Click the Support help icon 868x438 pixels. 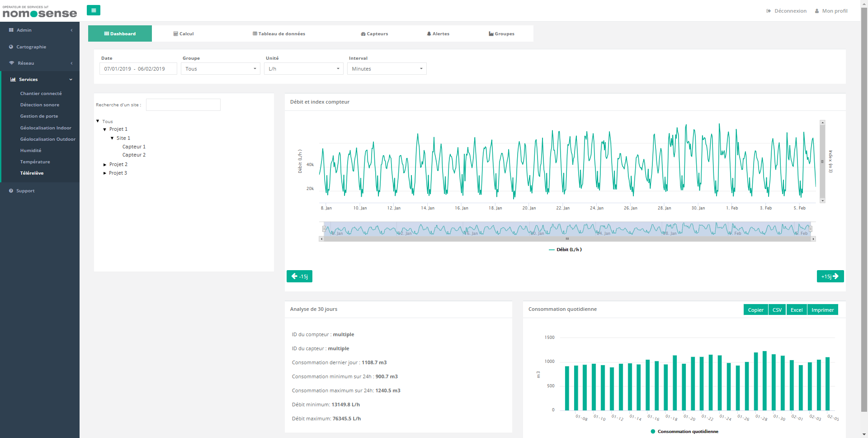(11, 191)
